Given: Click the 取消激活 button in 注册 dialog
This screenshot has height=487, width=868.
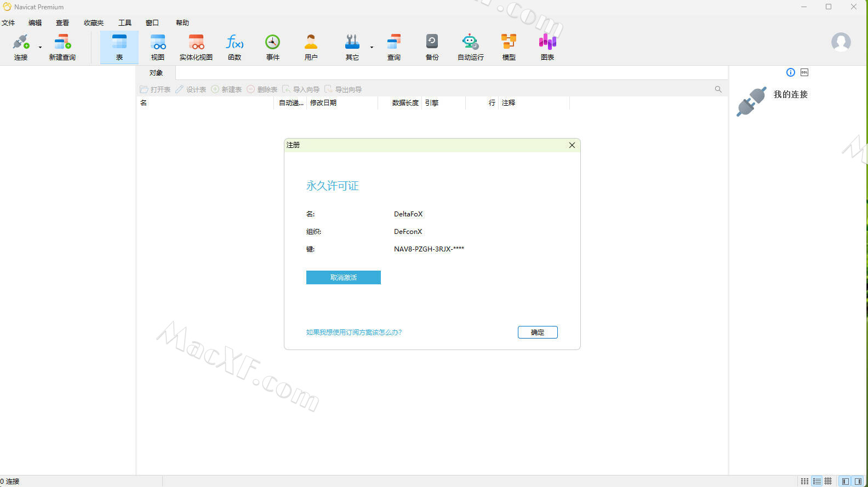Looking at the screenshot, I should pyautogui.click(x=344, y=277).
